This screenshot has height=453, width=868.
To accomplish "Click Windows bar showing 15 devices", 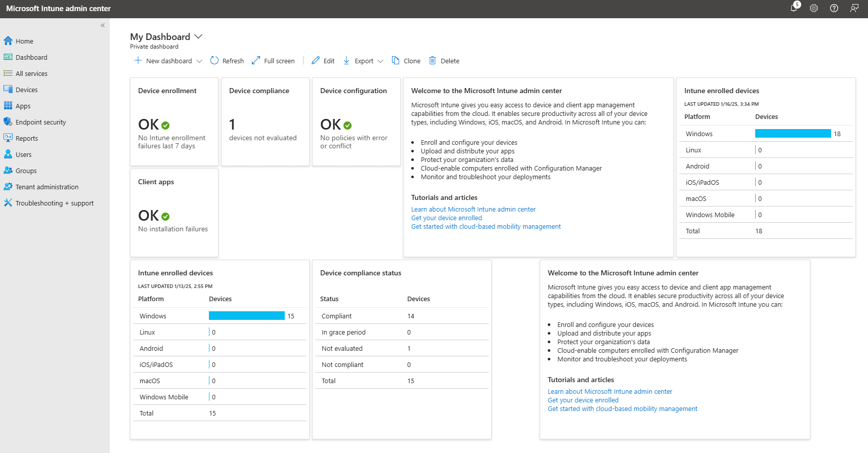I will coord(247,316).
